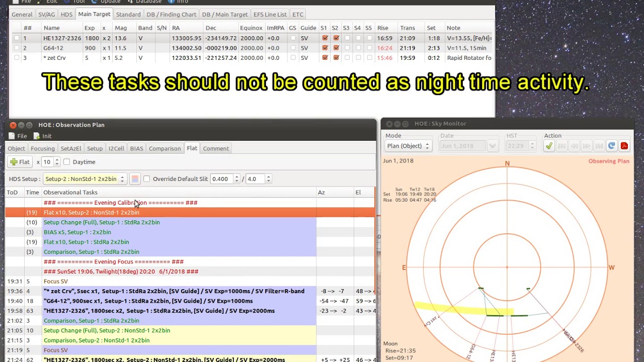The height and width of the screenshot is (362, 644).
Task: Open the HDS Setup dropdown
Action: 85,179
